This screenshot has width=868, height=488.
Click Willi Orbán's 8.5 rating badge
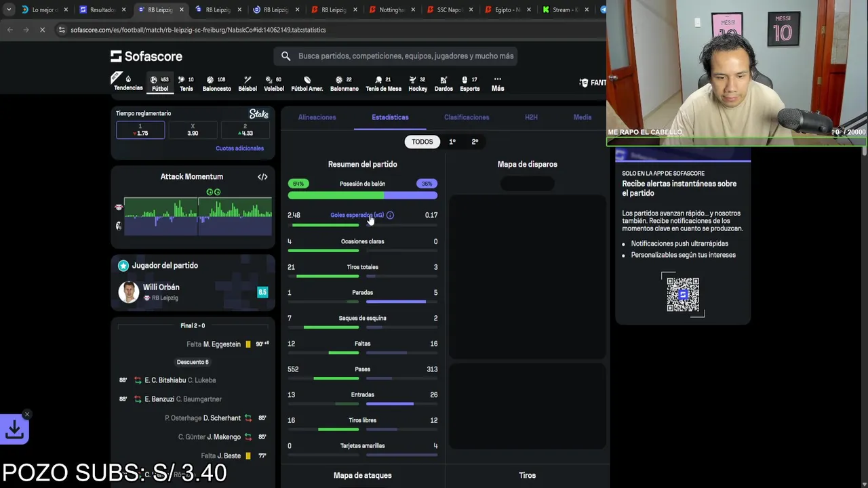(x=262, y=292)
